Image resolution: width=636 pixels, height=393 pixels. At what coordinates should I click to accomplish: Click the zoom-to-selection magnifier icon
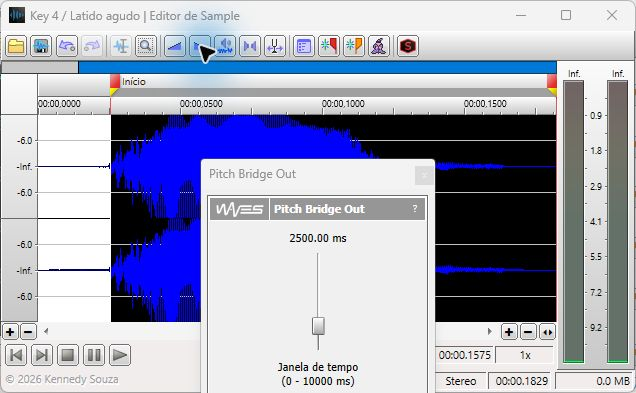146,46
